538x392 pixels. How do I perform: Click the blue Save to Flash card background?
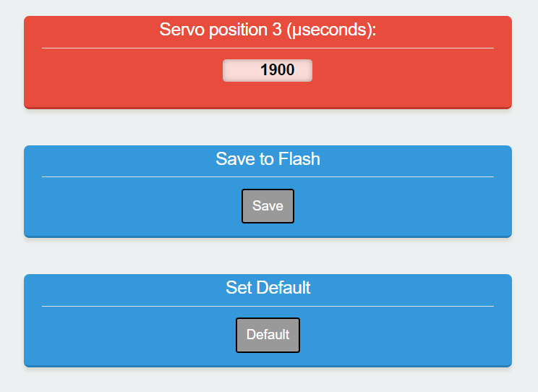[x=108, y=208]
